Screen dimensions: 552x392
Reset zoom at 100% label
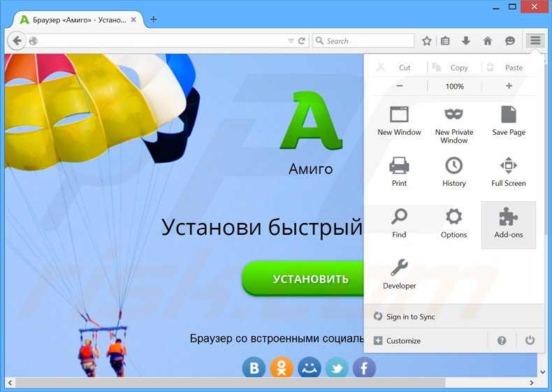(x=454, y=86)
